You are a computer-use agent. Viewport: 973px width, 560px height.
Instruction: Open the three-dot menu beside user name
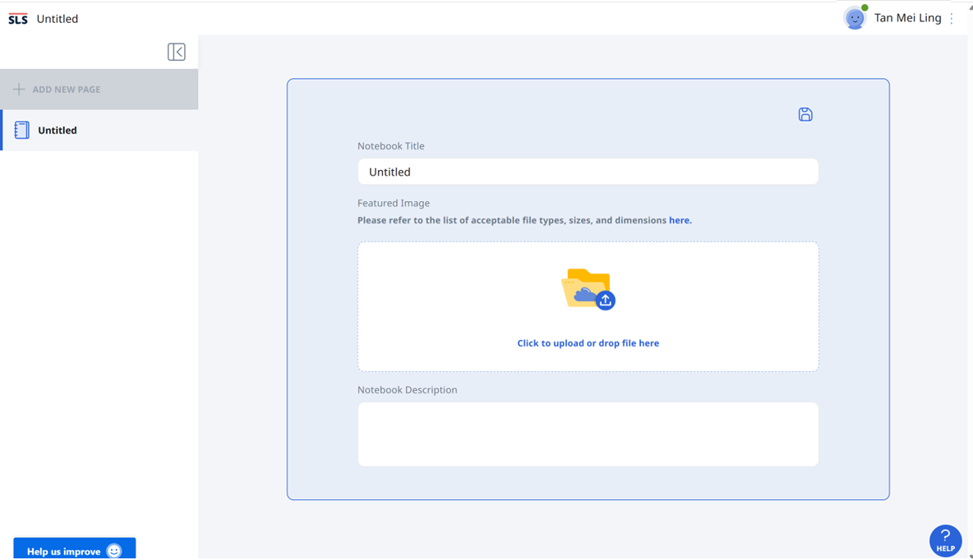(x=952, y=18)
